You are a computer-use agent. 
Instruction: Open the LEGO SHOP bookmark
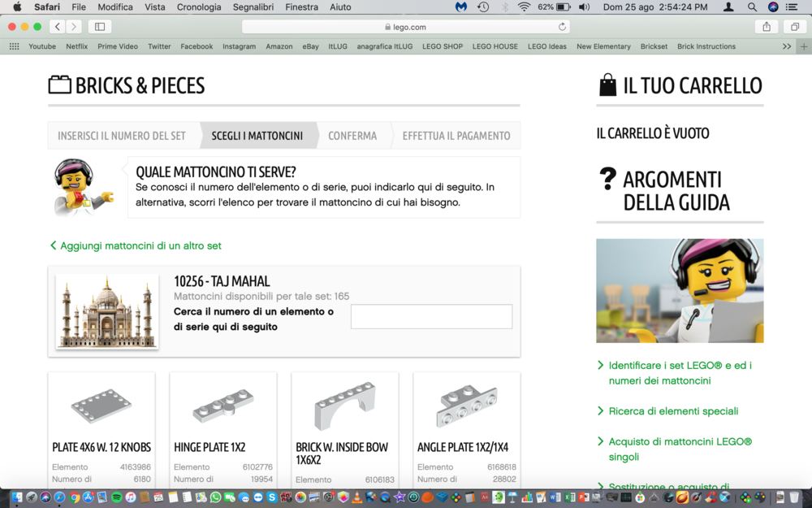click(x=443, y=46)
